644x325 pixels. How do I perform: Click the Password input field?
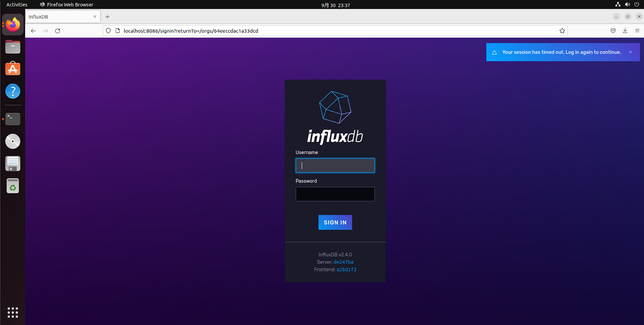click(335, 194)
